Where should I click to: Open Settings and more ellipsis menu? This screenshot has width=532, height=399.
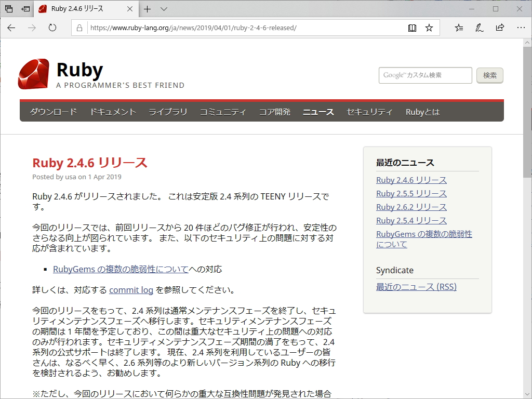point(521,28)
